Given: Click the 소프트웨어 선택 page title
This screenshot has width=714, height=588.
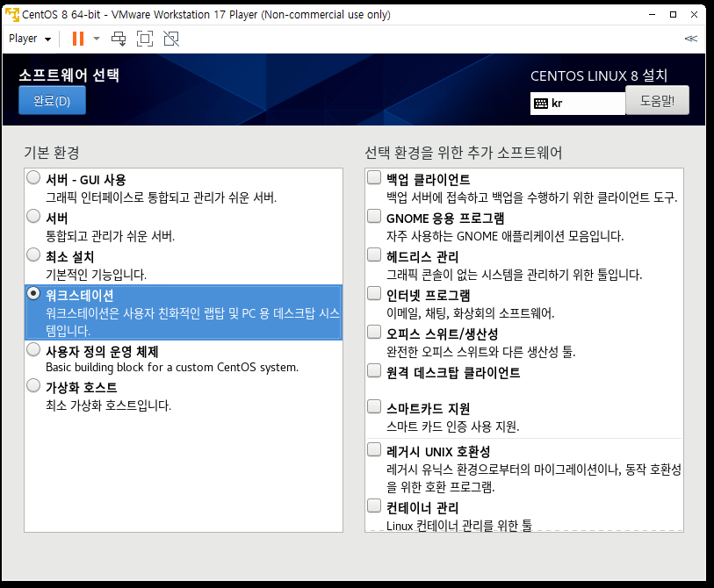Looking at the screenshot, I should [x=69, y=75].
